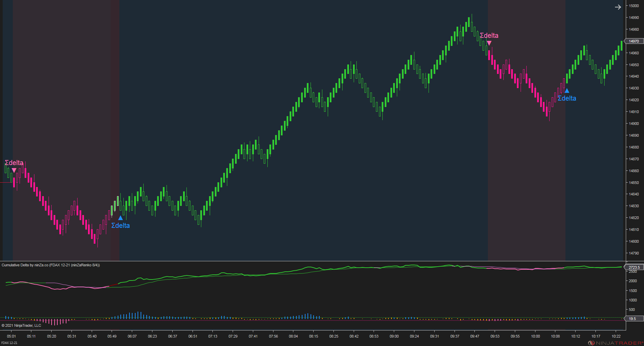Click the blue Σdelta up-arrow near 10:12
Screen dimensions: 644x346
coord(567,90)
